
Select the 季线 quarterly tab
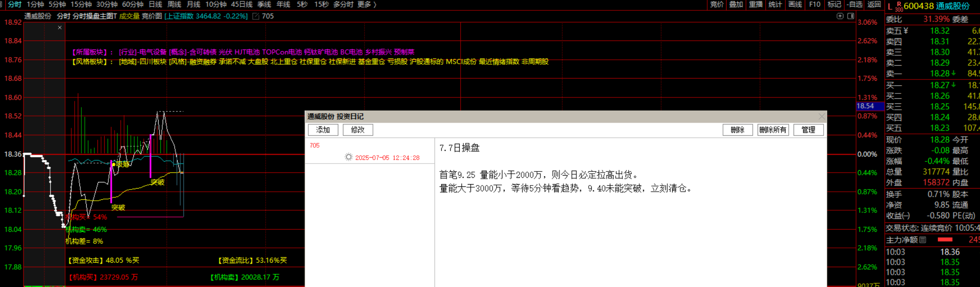point(264,4)
